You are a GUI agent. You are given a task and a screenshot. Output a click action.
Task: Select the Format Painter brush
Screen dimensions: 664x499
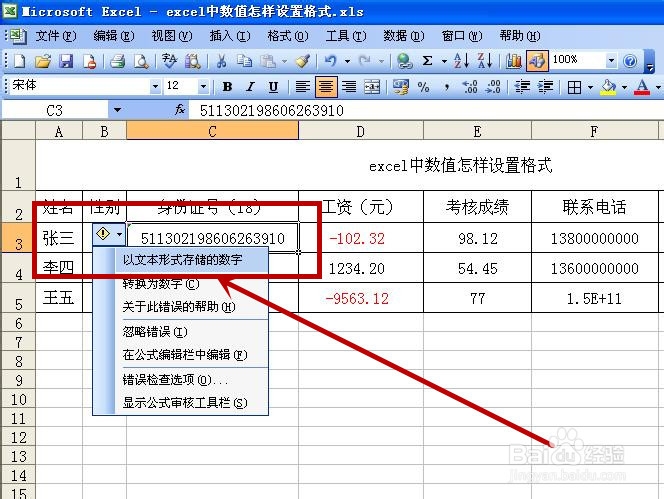(x=302, y=61)
